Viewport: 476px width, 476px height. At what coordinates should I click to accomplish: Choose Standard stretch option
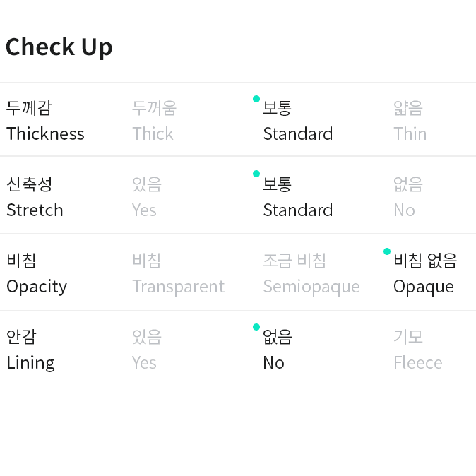pyautogui.click(x=297, y=197)
